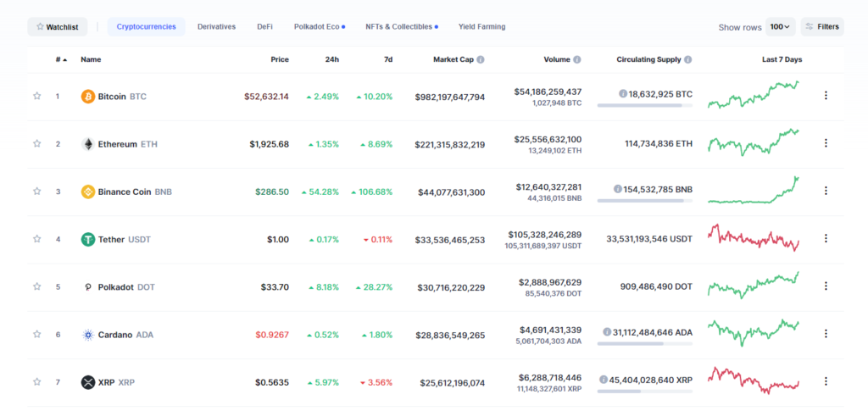Image resolution: width=868 pixels, height=411 pixels.
Task: Click the XRP logo icon
Action: (88, 382)
